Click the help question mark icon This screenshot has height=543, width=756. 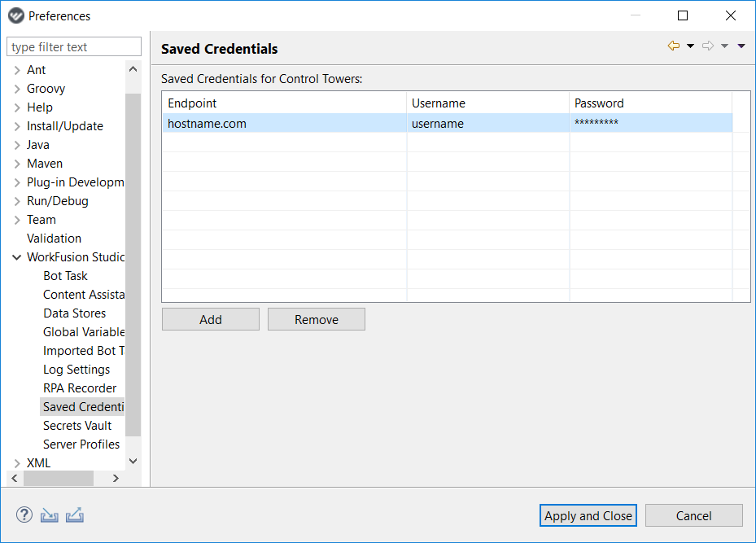[x=24, y=515]
